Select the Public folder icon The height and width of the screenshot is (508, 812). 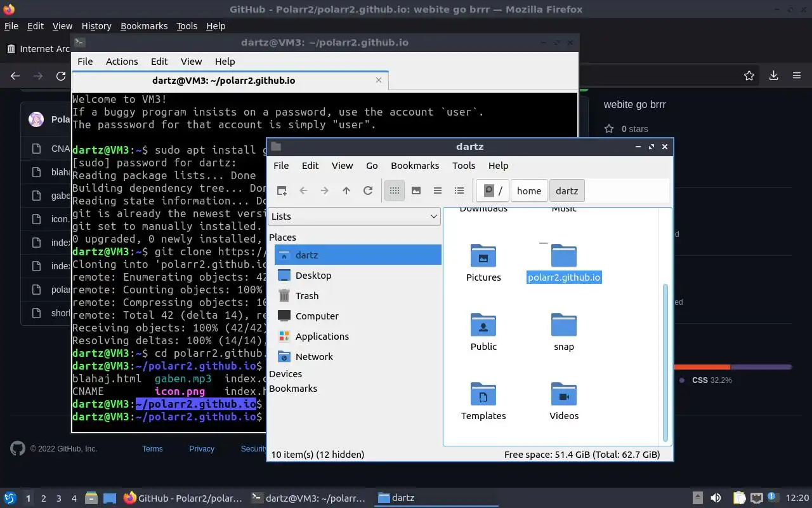[483, 325]
